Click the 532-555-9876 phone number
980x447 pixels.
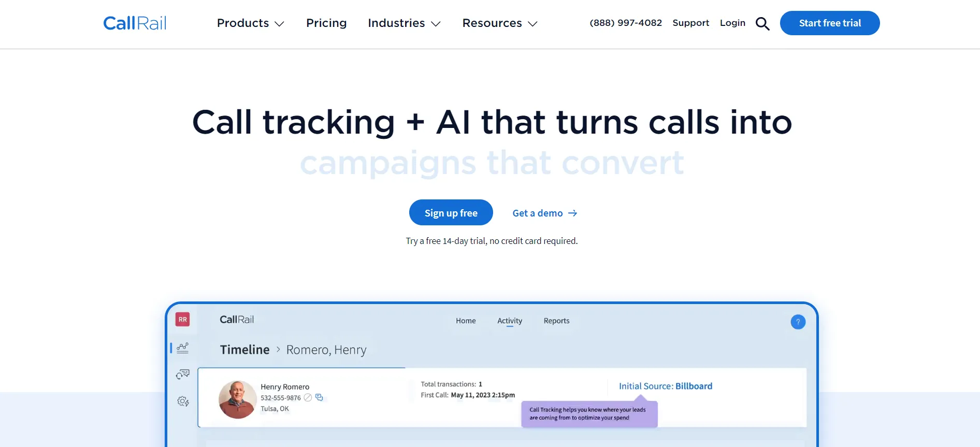(281, 398)
